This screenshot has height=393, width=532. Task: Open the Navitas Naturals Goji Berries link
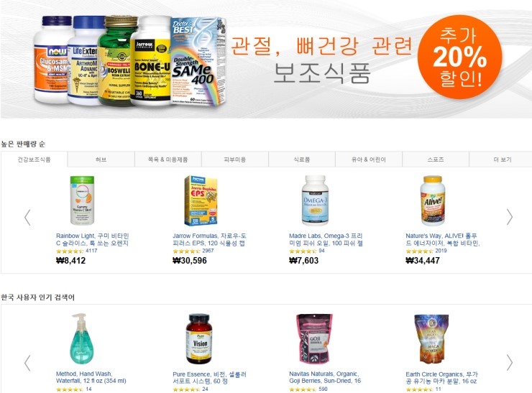click(325, 377)
